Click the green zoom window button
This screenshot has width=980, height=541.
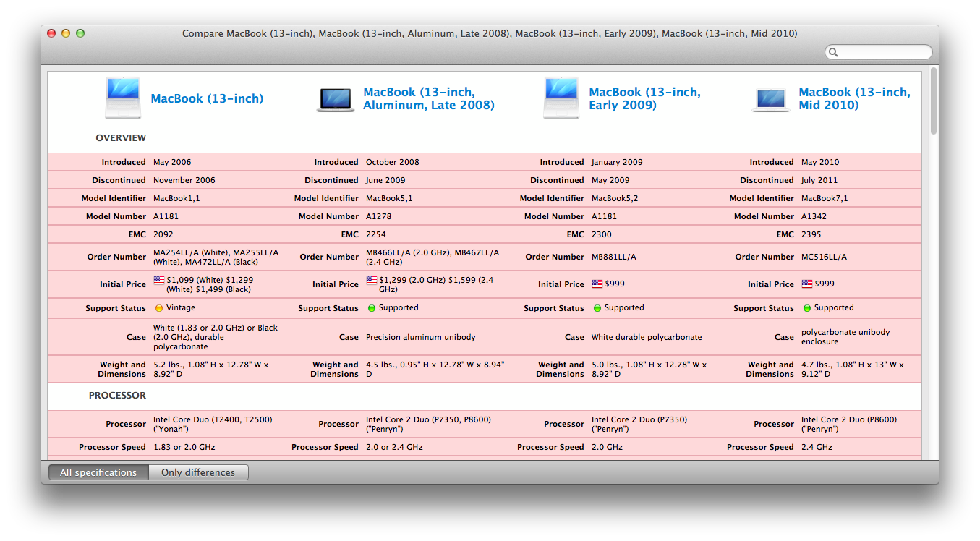(80, 33)
